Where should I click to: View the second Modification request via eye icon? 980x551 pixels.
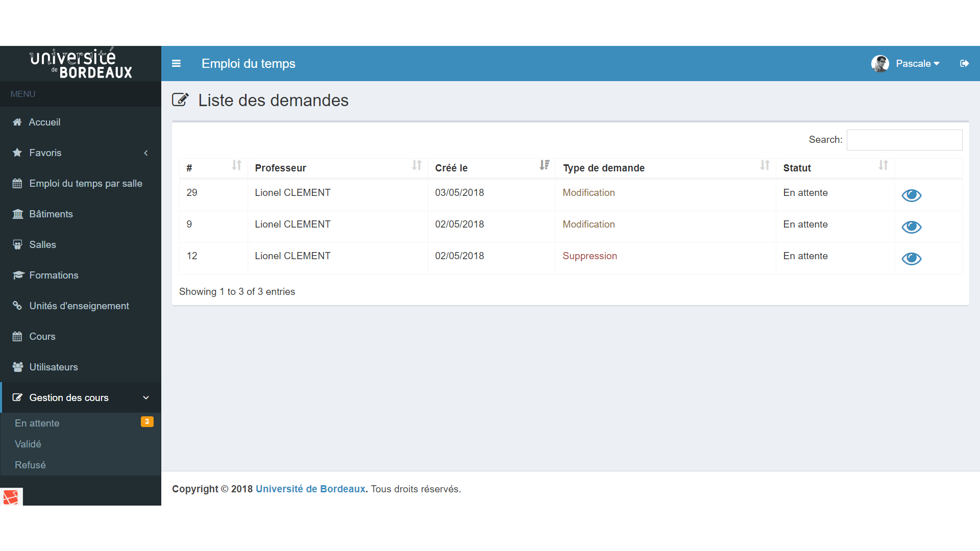[912, 227]
